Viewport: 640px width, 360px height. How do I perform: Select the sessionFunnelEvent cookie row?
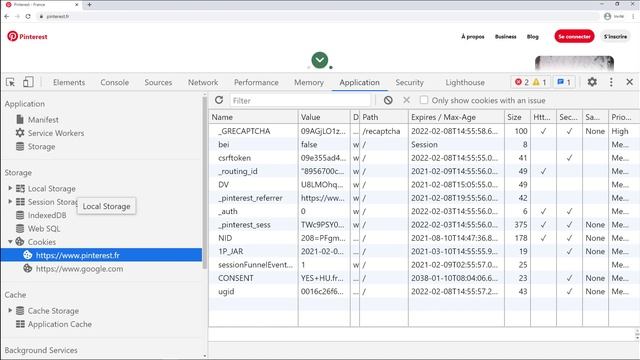click(x=424, y=264)
